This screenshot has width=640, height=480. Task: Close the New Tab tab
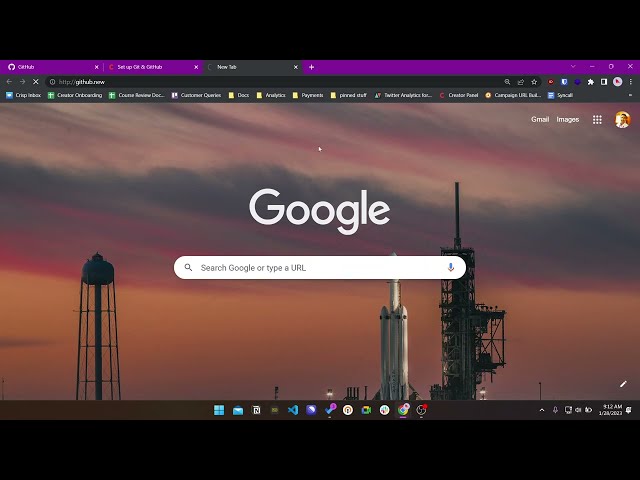pos(296,67)
